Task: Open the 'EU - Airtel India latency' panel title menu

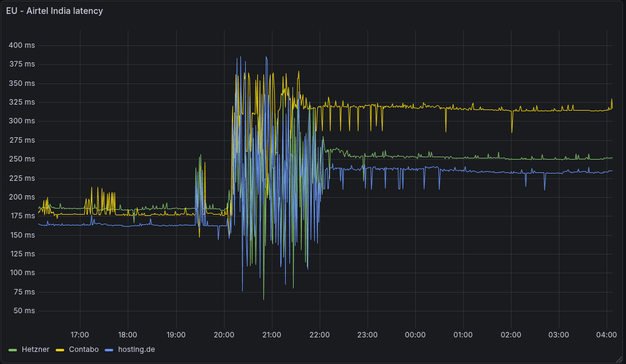Action: coord(54,11)
